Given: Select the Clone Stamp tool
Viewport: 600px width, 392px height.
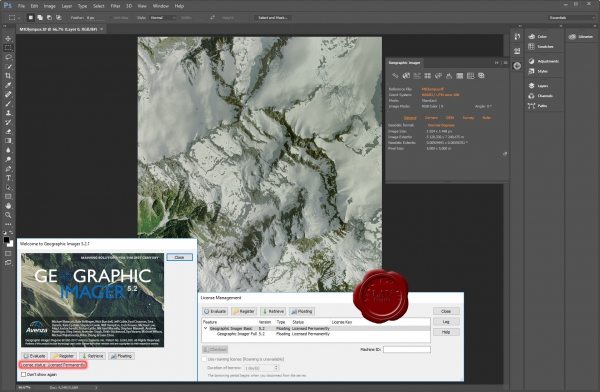Looking at the screenshot, I should pos(8,113).
